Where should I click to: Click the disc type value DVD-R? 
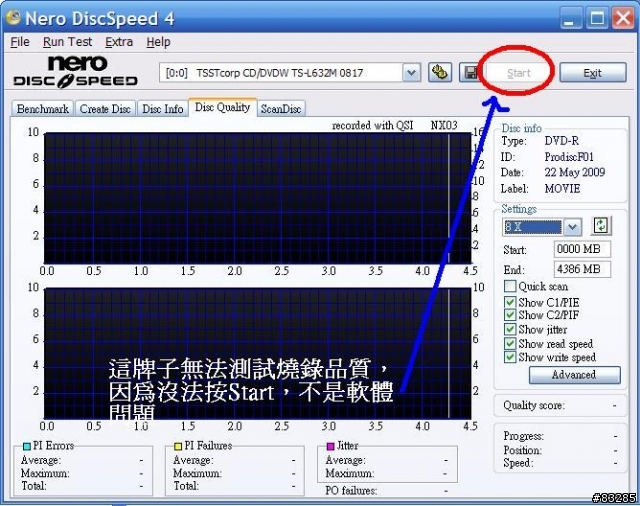click(x=561, y=141)
